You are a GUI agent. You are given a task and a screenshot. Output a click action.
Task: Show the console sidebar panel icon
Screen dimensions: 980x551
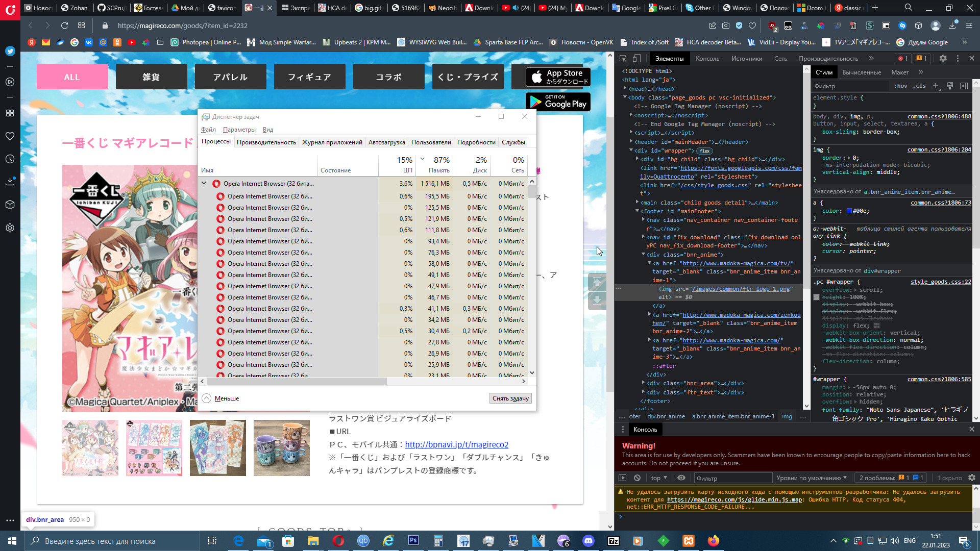(622, 478)
